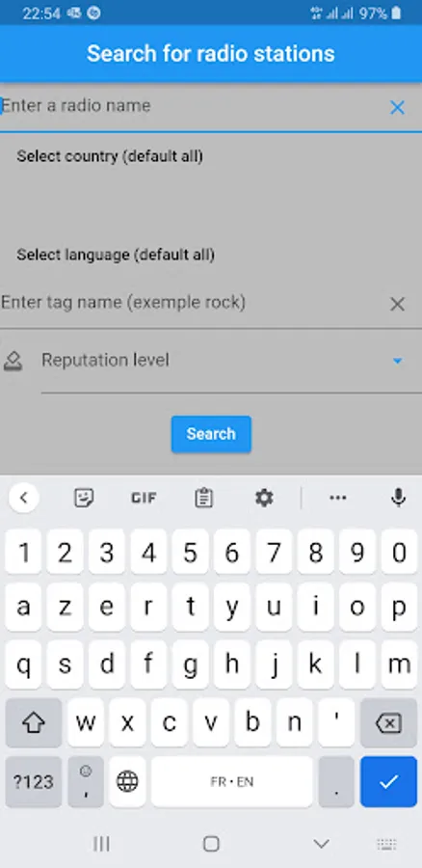Toggle the shift key
422x868 pixels.
(34, 723)
